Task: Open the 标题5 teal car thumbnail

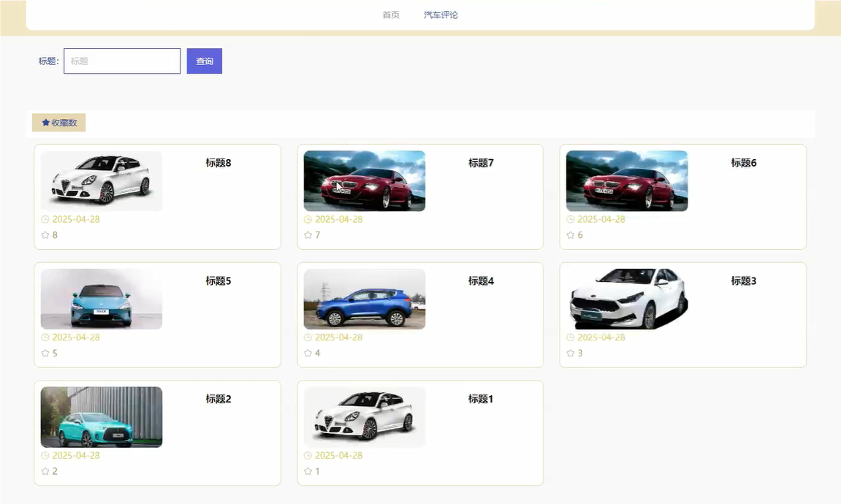Action: [102, 299]
